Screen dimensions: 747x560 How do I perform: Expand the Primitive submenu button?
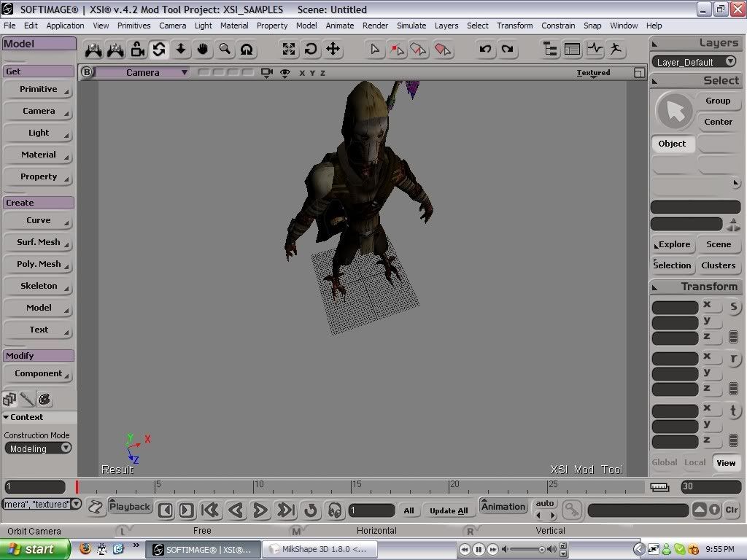tap(38, 89)
